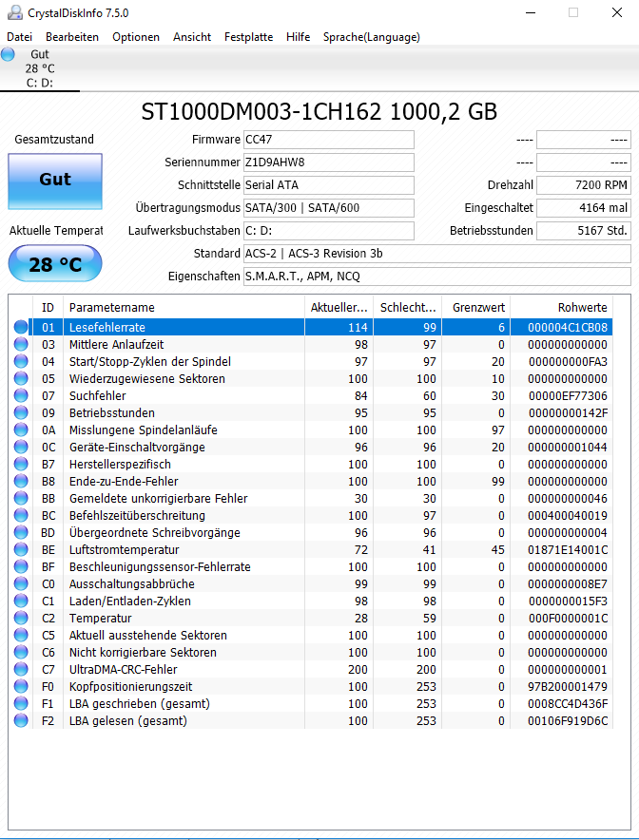639x840 pixels.
Task: Select the C: D: disk tab
Action: click(x=40, y=68)
